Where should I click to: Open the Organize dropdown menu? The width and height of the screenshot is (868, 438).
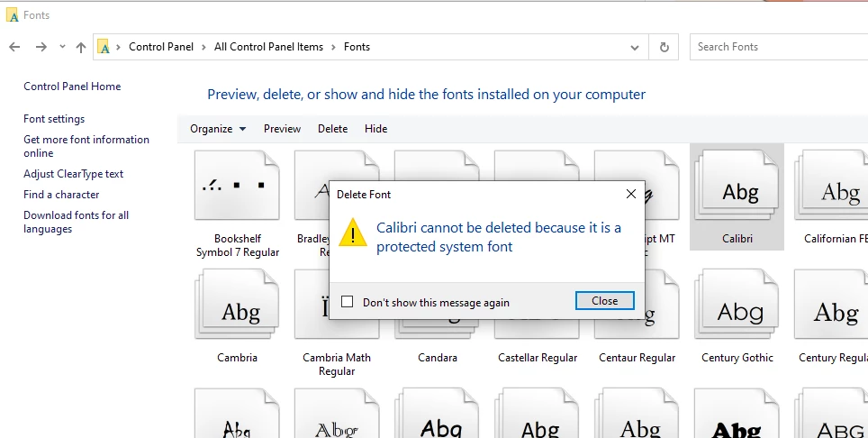coord(218,129)
